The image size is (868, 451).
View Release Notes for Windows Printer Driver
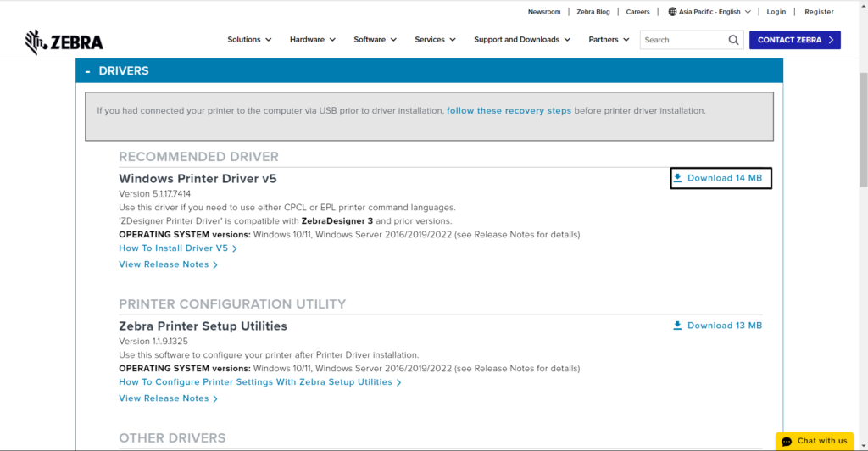click(x=168, y=264)
